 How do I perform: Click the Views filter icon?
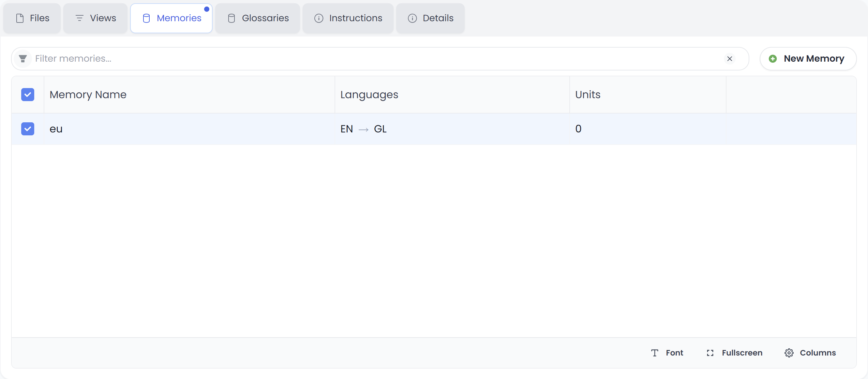tap(80, 18)
